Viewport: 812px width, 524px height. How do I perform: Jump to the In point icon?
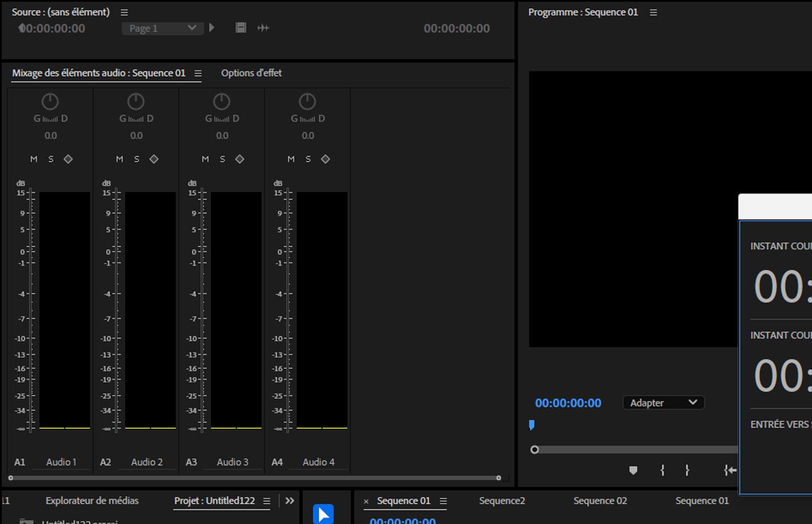pos(730,470)
